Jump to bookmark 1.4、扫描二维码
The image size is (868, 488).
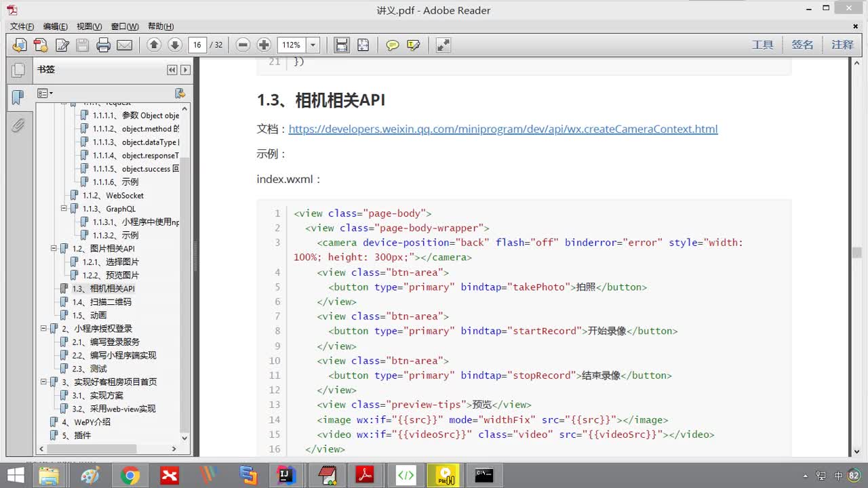102,302
